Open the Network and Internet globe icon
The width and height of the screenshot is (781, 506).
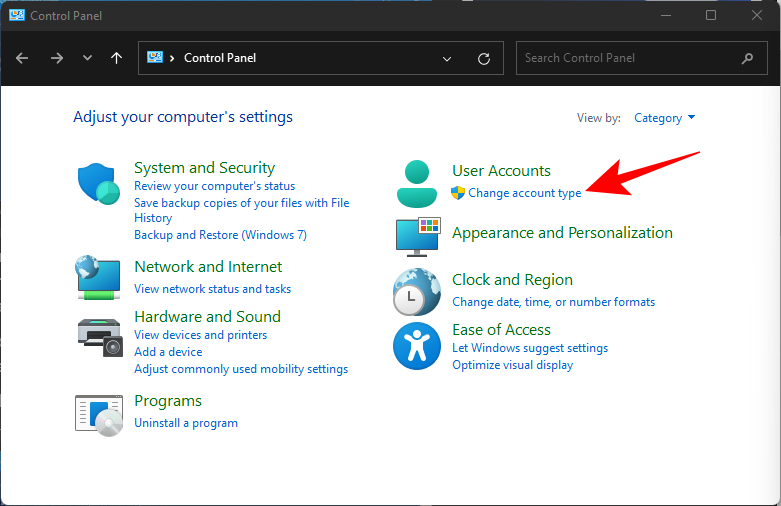98,277
